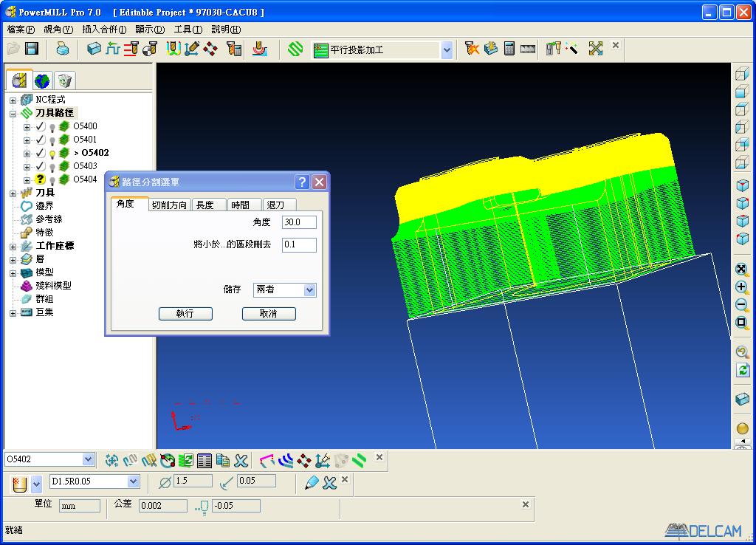Image resolution: width=756 pixels, height=545 pixels.
Task: Switch to the 退刀 tab
Action: point(278,205)
